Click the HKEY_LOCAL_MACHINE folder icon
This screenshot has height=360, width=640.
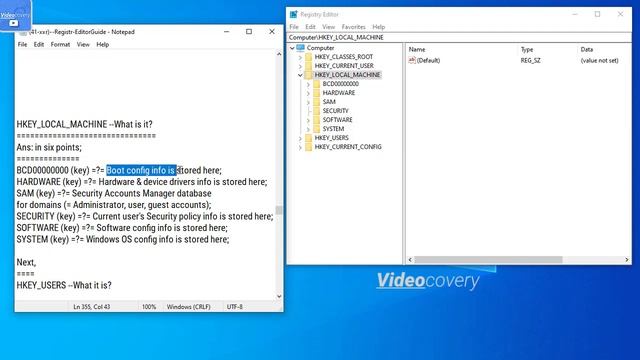309,75
